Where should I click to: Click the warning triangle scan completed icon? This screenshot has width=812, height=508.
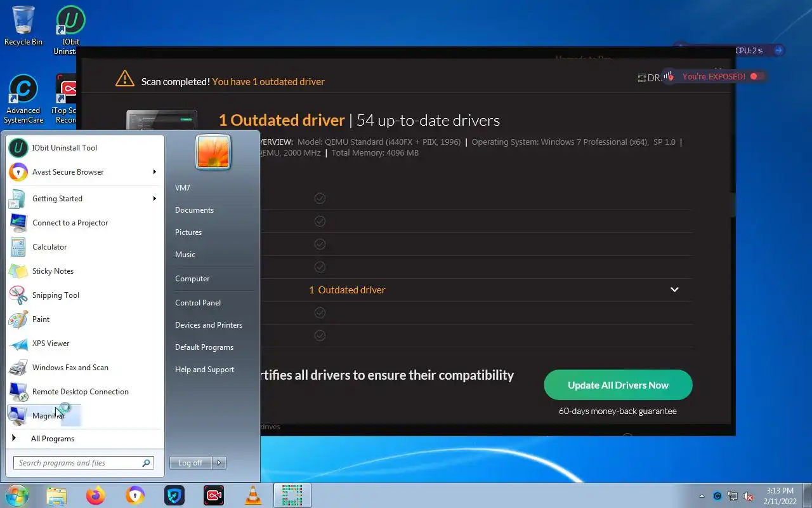(x=125, y=79)
